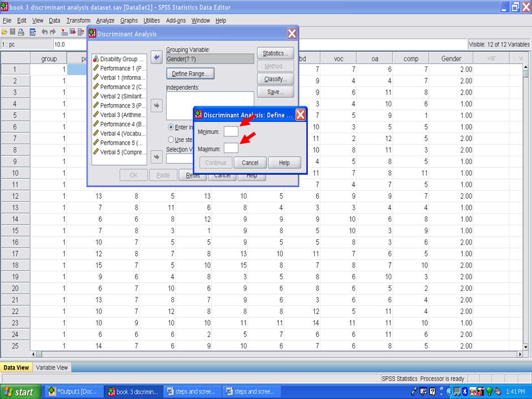This screenshot has width=532, height=399.
Task: Click the Maximum input field
Action: pyautogui.click(x=231, y=149)
